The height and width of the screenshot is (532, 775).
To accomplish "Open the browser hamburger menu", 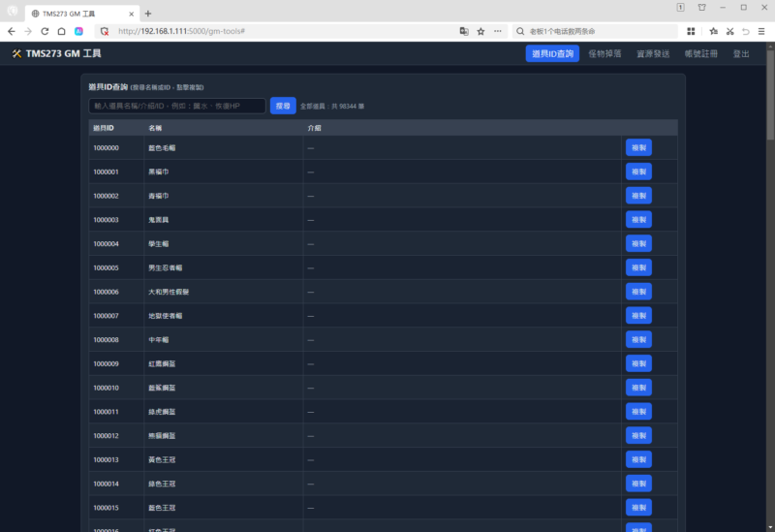I will 761,31.
